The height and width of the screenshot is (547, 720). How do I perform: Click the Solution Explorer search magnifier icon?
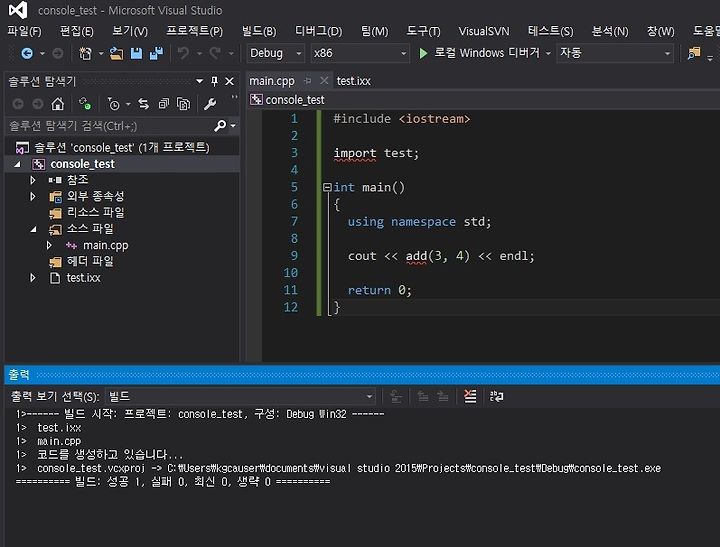point(220,125)
